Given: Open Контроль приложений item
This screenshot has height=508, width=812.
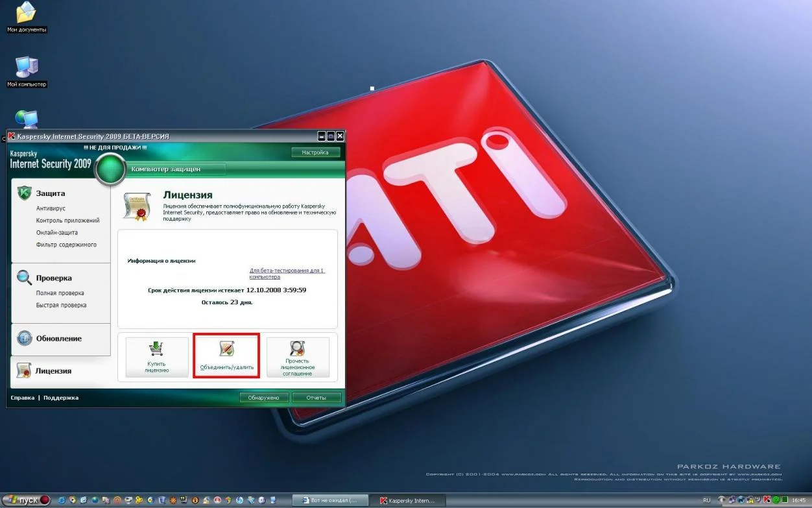Looking at the screenshot, I should coord(67,221).
